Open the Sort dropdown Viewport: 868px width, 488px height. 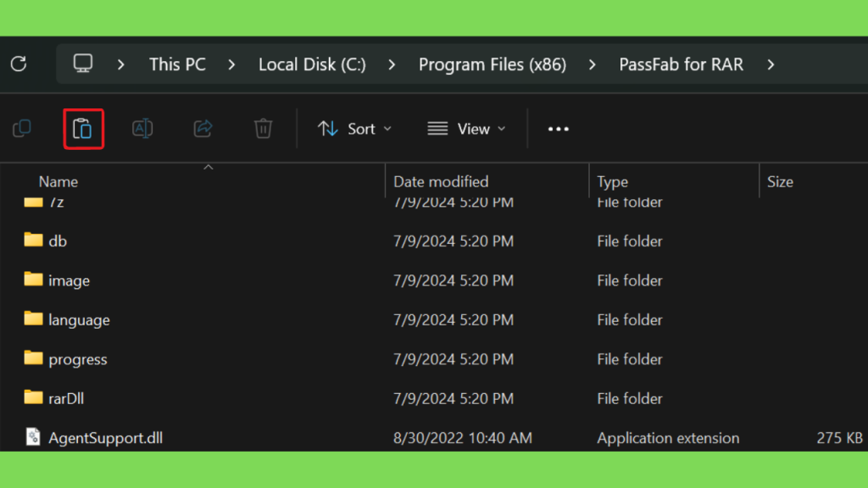point(355,129)
